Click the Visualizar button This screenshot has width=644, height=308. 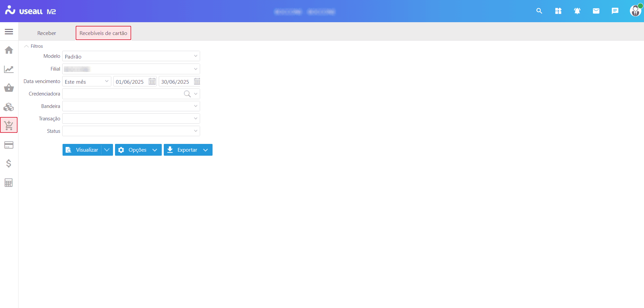tap(82, 150)
